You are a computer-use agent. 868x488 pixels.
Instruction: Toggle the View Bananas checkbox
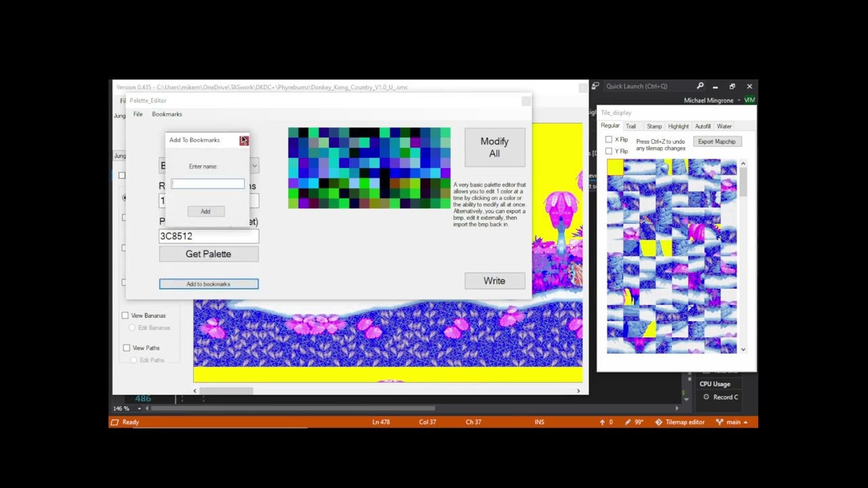click(x=125, y=315)
